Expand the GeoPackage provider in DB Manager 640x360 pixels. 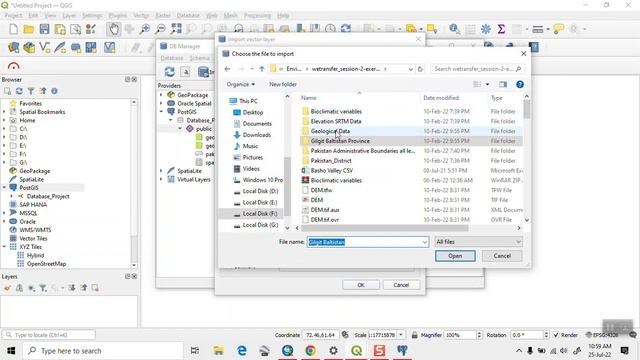161,95
